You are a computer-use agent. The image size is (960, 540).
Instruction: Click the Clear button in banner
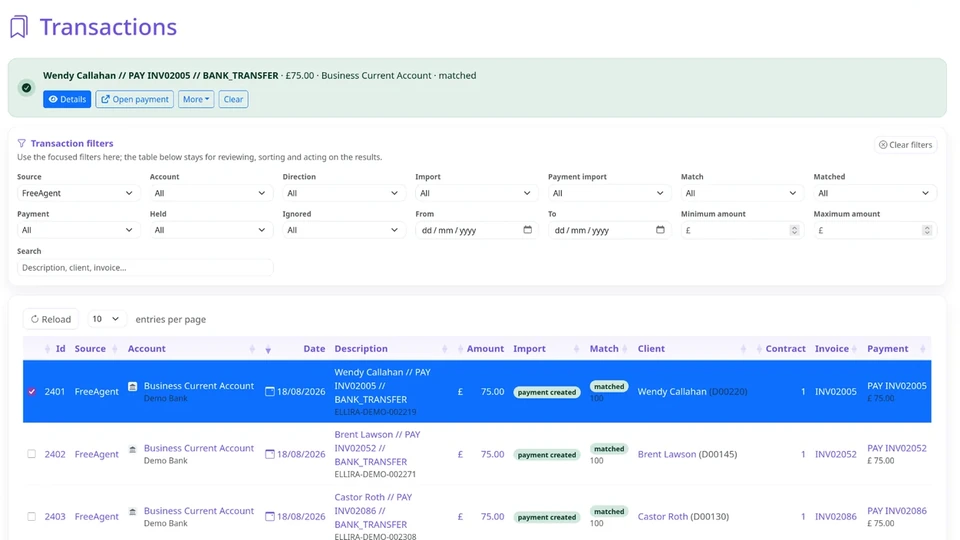233,99
